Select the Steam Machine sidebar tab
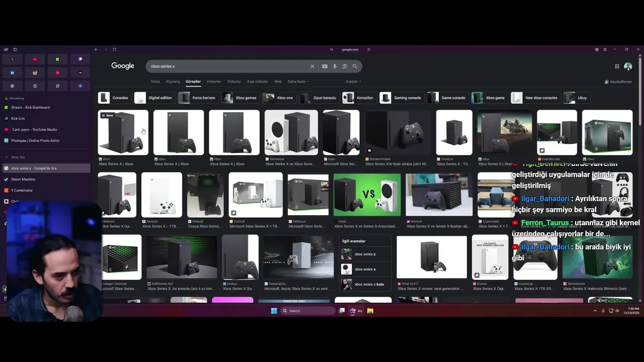Viewport: 644px width, 362px height. (46, 179)
